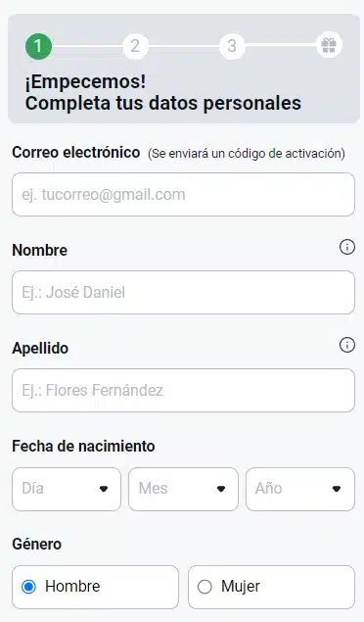Image resolution: width=364 pixels, height=622 pixels.
Task: Click the Día dropdown arrow
Action: pyautogui.click(x=104, y=489)
